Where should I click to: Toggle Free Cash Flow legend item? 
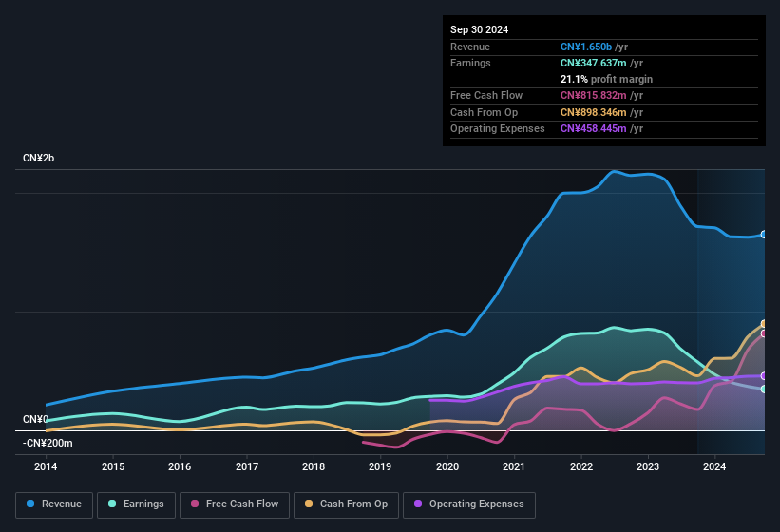point(235,504)
